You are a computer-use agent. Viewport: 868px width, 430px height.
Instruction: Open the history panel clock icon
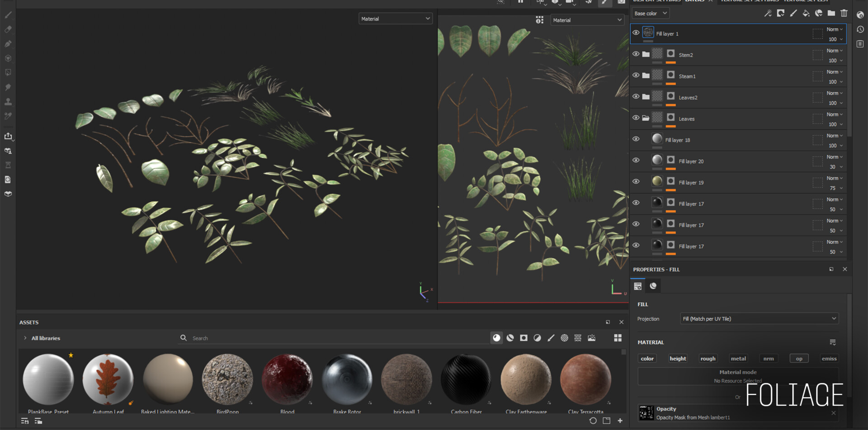click(x=860, y=29)
